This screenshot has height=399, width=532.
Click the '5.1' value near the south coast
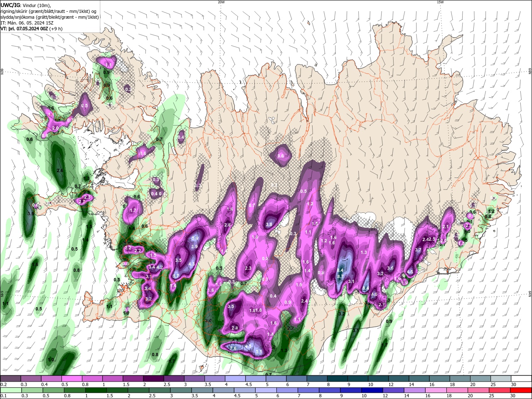pos(259,352)
